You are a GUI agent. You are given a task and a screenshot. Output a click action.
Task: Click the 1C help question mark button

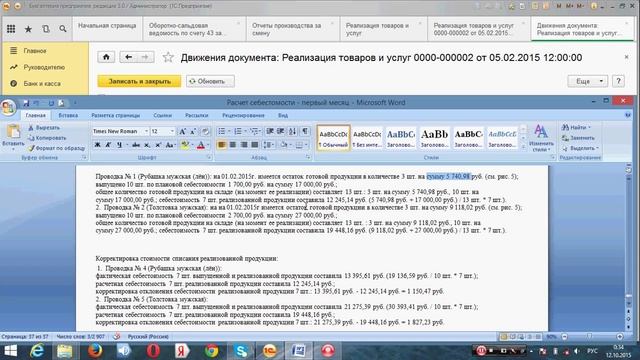pos(618,81)
